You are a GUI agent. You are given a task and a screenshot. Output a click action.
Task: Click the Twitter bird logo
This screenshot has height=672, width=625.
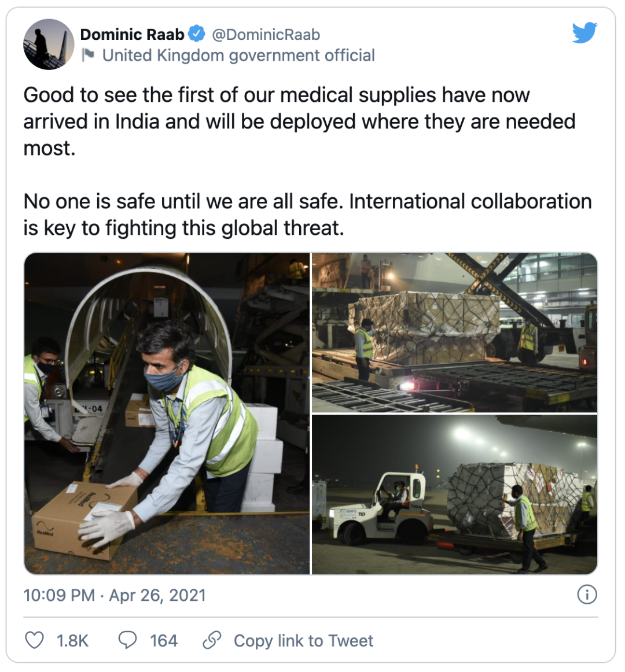point(584,32)
